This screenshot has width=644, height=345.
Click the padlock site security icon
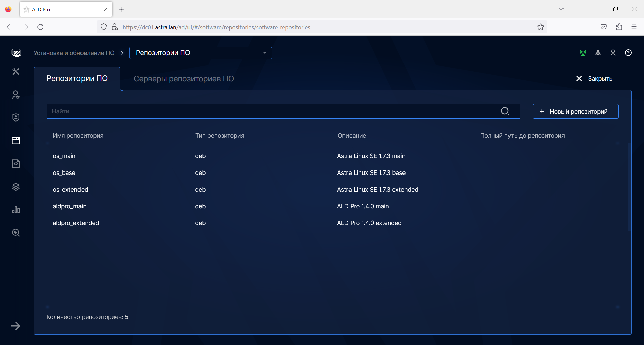click(115, 27)
